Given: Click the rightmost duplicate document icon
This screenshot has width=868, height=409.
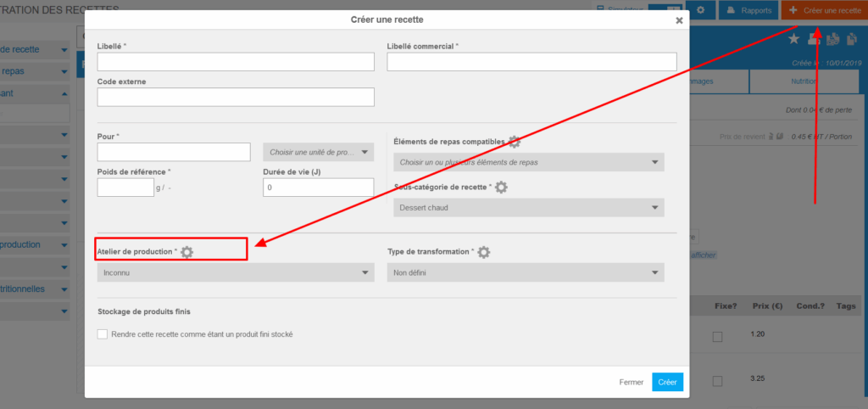Looking at the screenshot, I should 850,39.
